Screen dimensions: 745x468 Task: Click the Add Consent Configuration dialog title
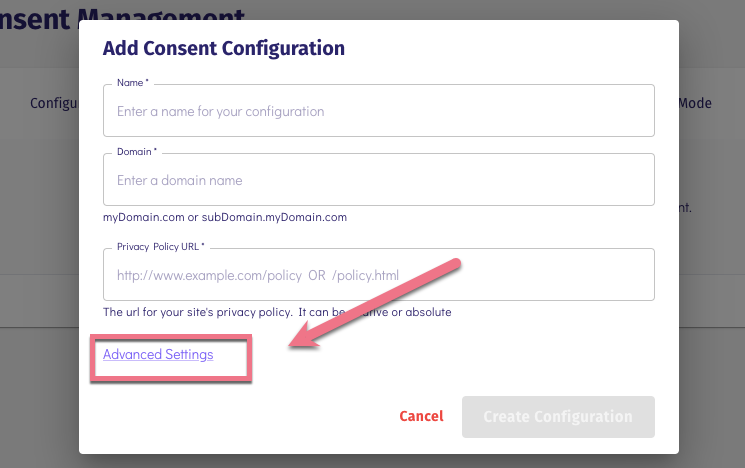click(224, 47)
